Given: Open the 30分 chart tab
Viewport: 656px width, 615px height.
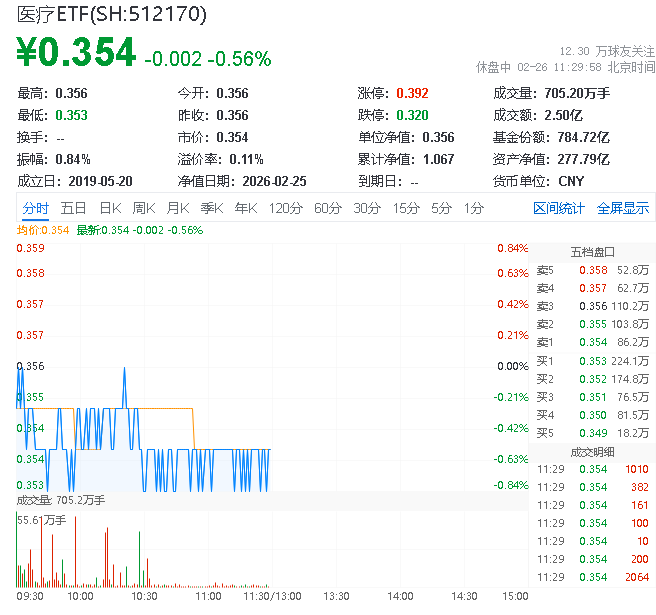Looking at the screenshot, I should [x=366, y=208].
